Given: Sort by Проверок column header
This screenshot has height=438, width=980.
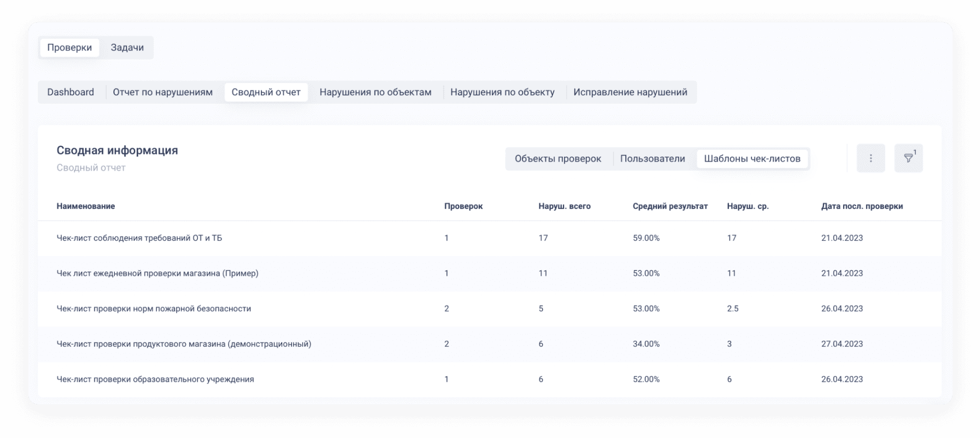Looking at the screenshot, I should pyautogui.click(x=463, y=206).
